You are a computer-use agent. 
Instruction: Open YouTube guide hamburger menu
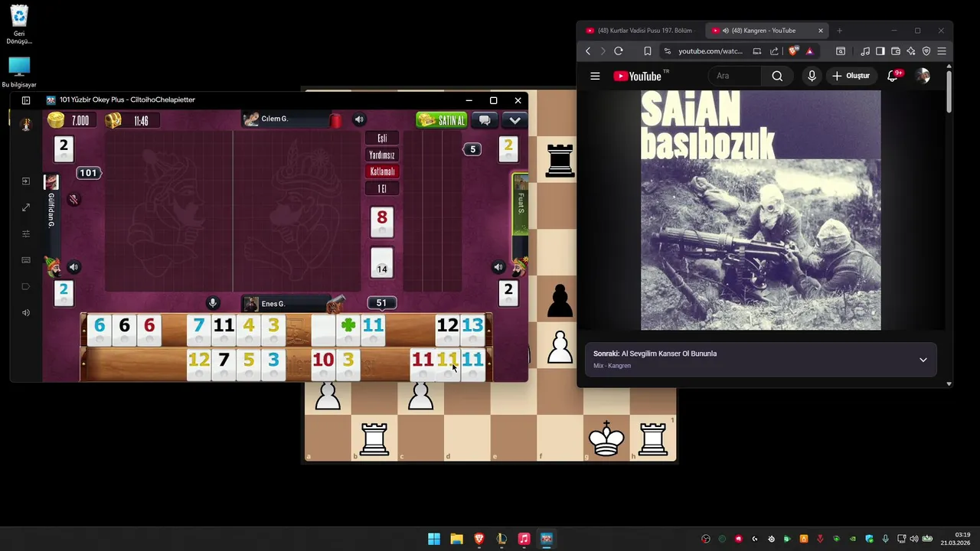click(x=595, y=76)
